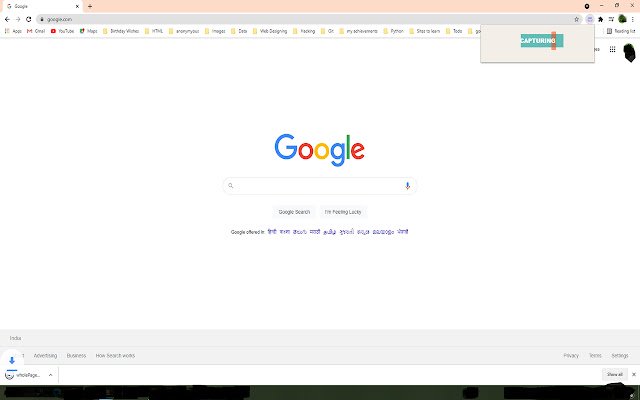Viewport: 640px width, 400px height.
Task: Expand the HTML bookmark folder
Action: tap(154, 31)
